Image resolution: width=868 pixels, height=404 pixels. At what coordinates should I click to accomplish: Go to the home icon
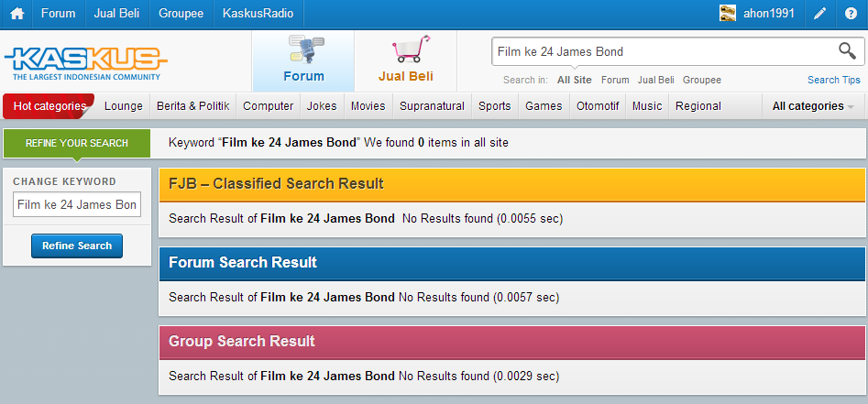(x=17, y=14)
